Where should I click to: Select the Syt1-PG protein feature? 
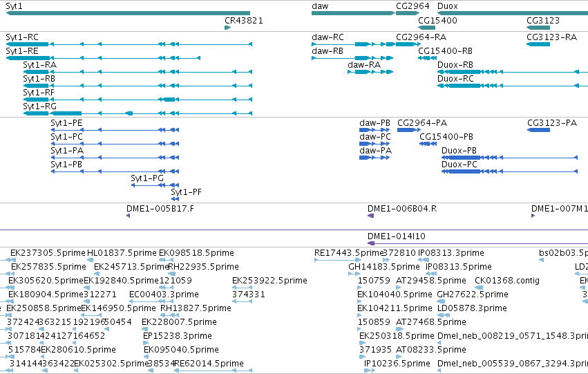155,185
